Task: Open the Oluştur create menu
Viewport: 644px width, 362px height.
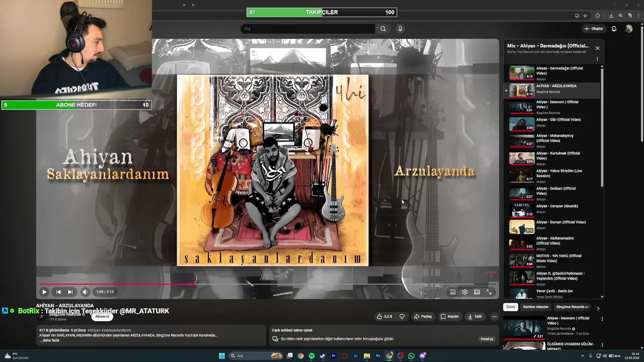Action: 594,29
